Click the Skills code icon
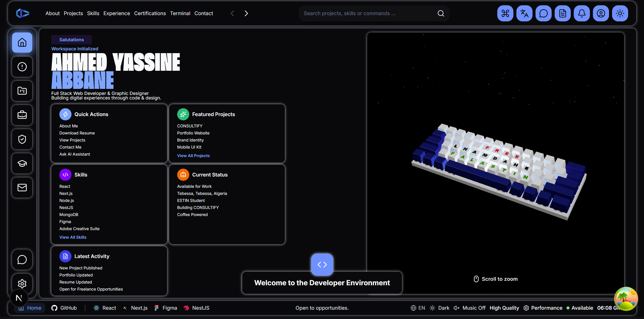 65,175
